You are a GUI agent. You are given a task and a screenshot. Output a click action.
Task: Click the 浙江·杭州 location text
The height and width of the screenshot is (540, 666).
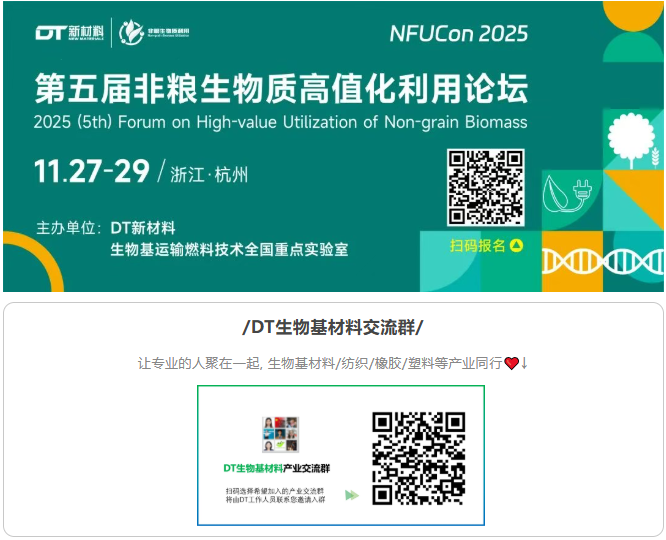[209, 175]
